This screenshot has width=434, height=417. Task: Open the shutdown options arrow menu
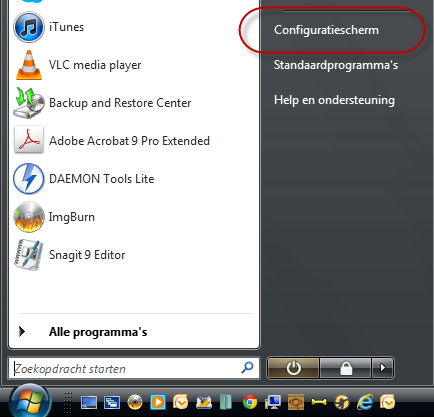(x=383, y=368)
